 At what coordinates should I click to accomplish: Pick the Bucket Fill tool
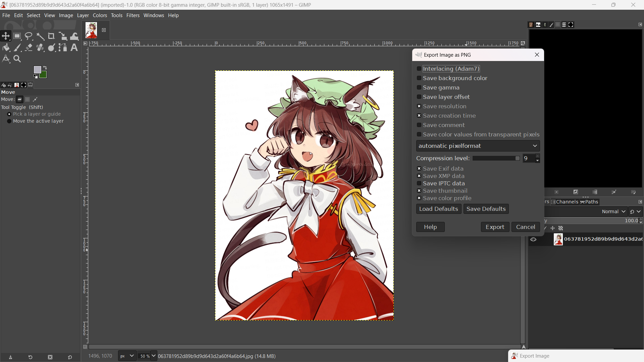pyautogui.click(x=6, y=48)
